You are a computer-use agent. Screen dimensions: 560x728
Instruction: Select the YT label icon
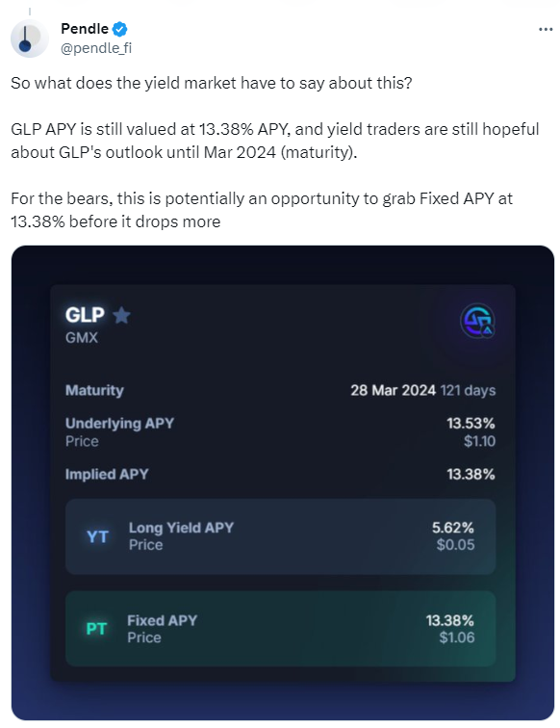click(x=97, y=536)
